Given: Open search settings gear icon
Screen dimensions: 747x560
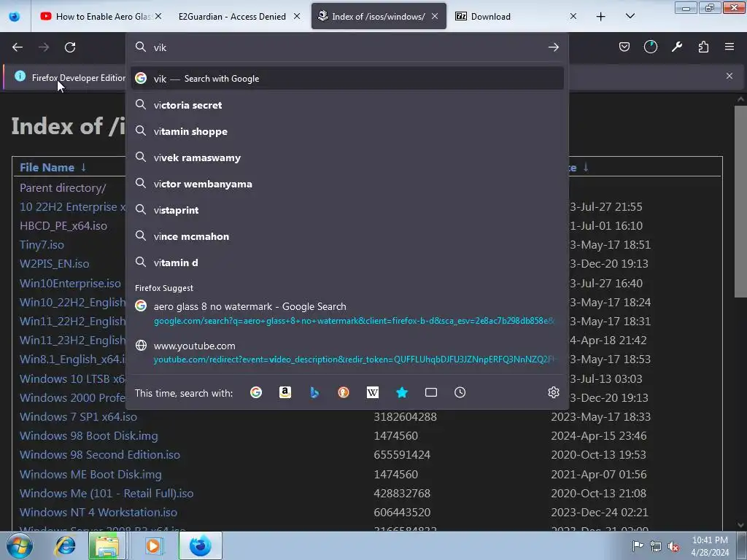Looking at the screenshot, I should [553, 392].
